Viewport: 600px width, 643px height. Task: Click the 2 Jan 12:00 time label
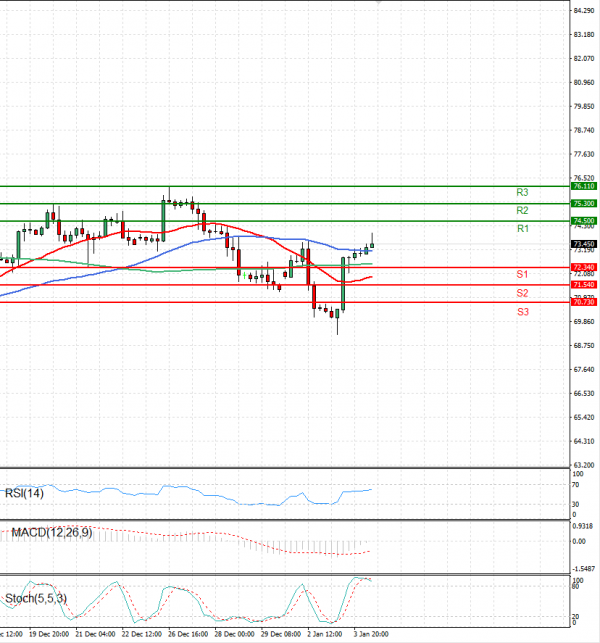325,634
